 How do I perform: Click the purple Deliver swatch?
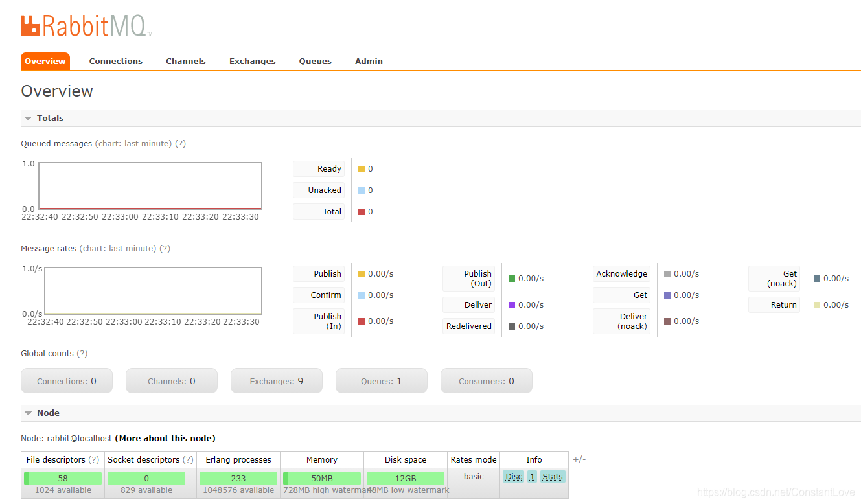(512, 305)
